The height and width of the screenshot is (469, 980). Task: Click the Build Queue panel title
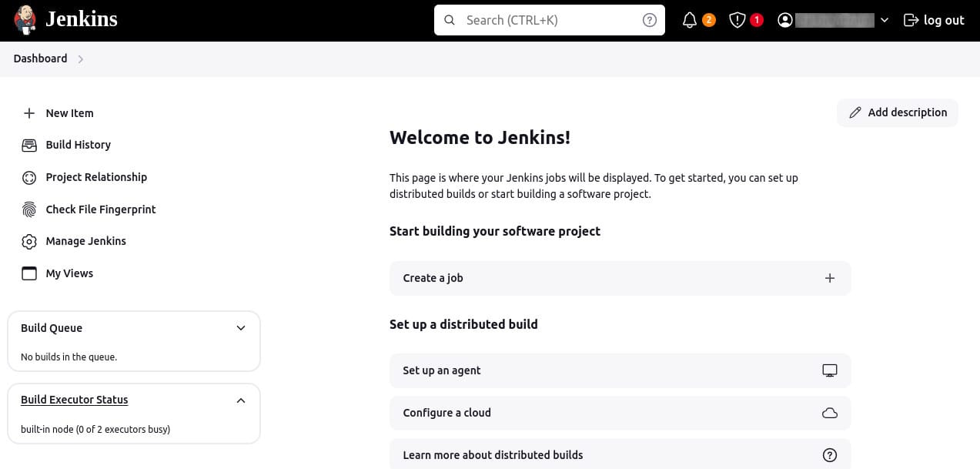click(x=52, y=328)
